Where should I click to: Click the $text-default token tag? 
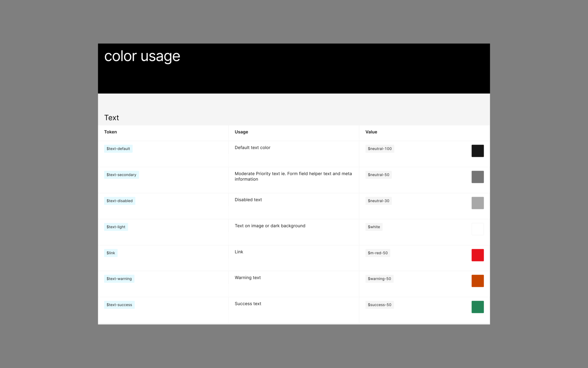pyautogui.click(x=118, y=149)
